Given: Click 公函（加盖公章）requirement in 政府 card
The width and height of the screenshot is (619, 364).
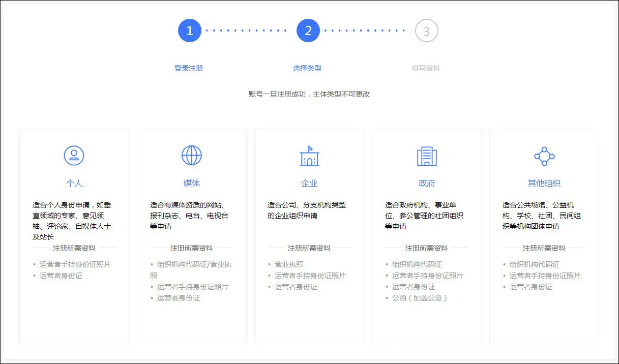Looking at the screenshot, I should pyautogui.click(x=419, y=298).
